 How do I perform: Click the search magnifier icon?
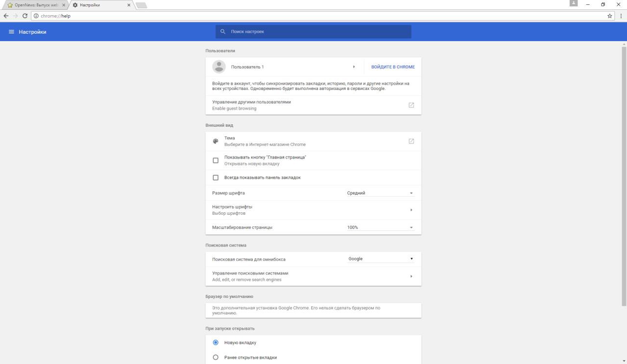coord(223,32)
